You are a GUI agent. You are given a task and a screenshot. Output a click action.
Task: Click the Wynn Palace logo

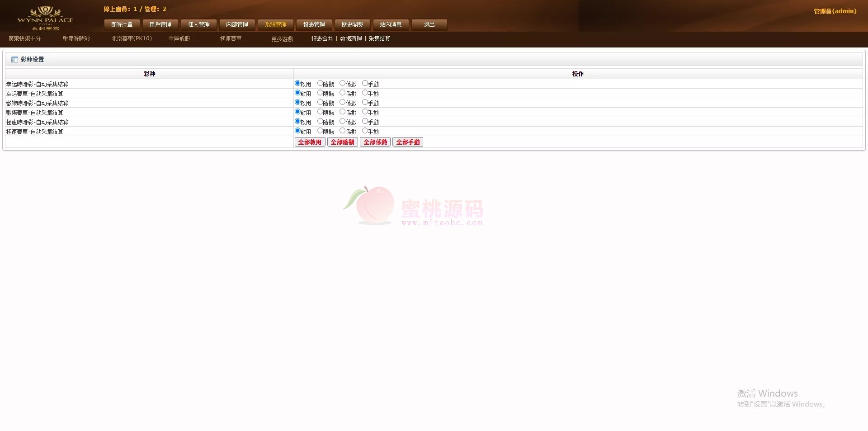tap(45, 18)
